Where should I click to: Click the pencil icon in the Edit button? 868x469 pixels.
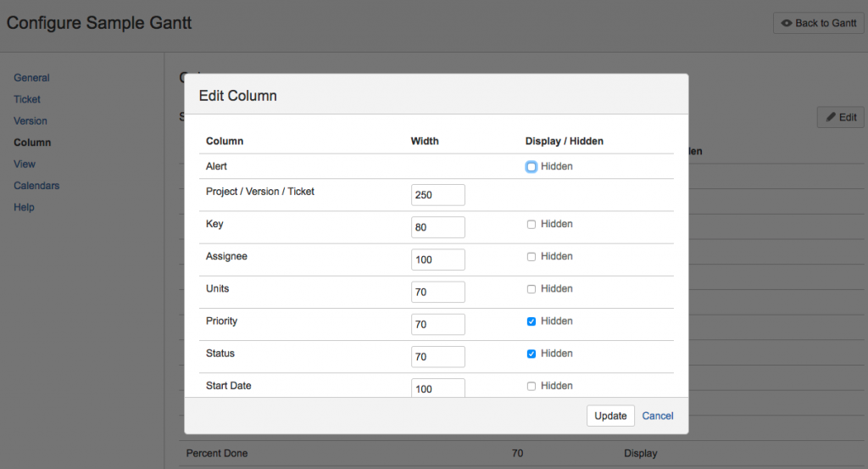tap(831, 117)
